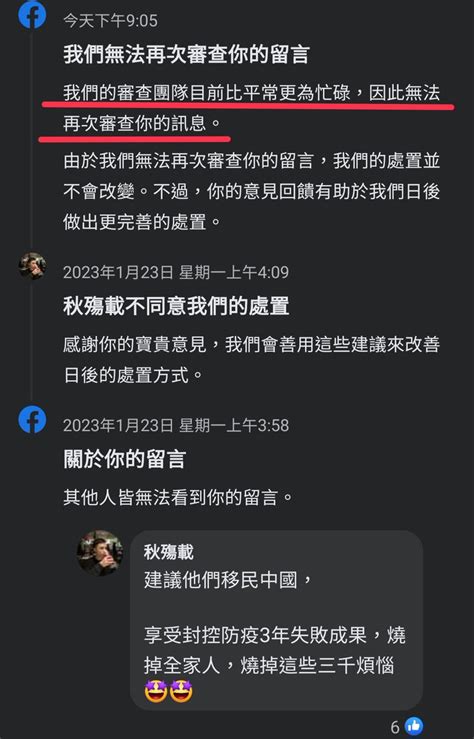Click the timestamp 2023年1月23日 星期一上午3:58

176,426
